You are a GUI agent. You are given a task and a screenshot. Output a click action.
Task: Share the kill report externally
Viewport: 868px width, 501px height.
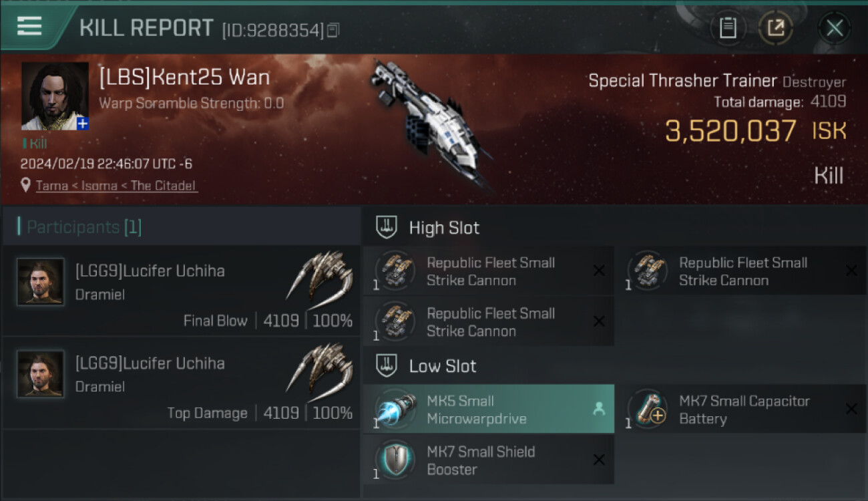pos(775,28)
